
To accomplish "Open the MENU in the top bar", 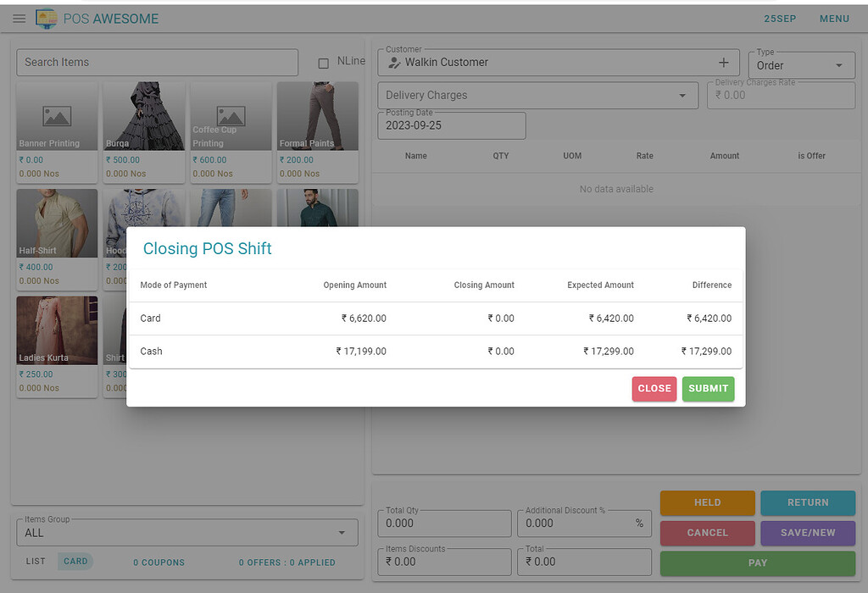I will pos(834,18).
